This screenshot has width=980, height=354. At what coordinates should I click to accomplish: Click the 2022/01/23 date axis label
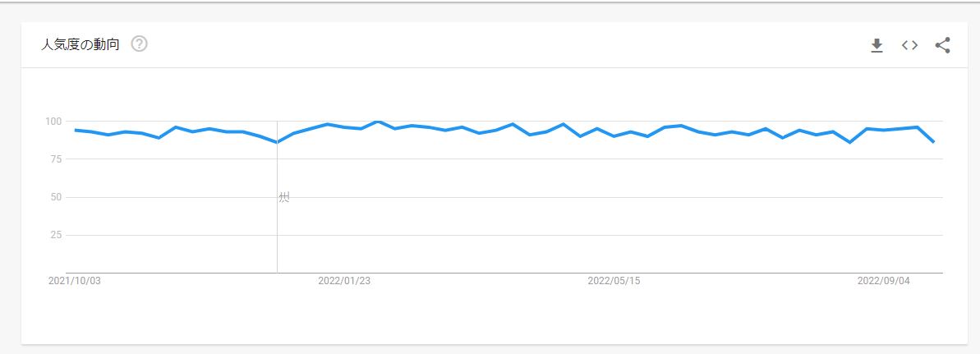(x=344, y=281)
